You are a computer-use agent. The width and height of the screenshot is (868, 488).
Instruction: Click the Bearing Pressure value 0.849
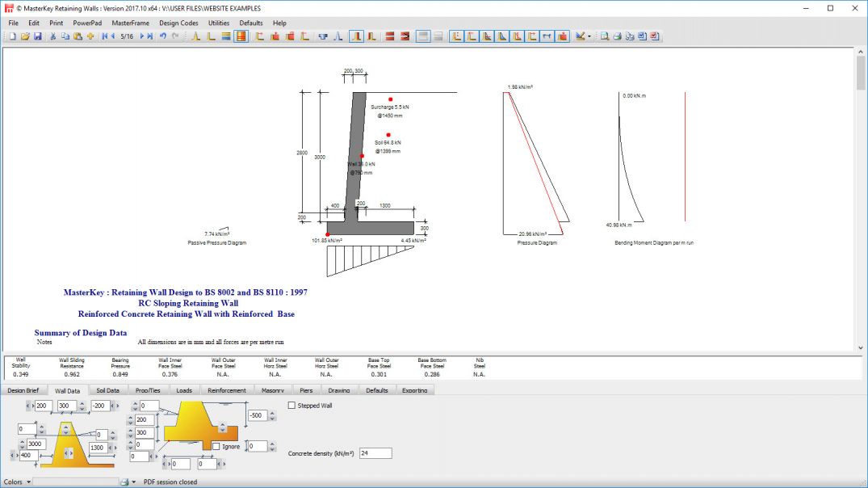(x=120, y=374)
